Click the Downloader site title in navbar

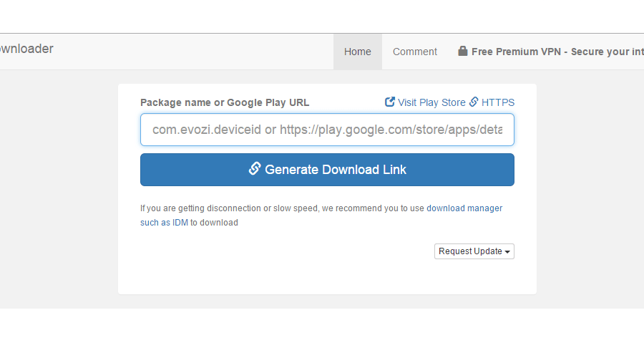pos(26,49)
